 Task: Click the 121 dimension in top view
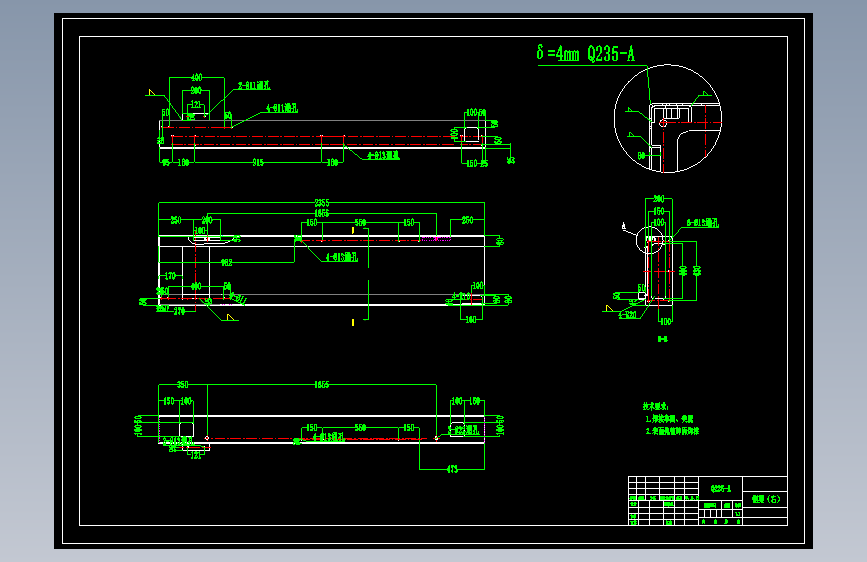pos(196,105)
